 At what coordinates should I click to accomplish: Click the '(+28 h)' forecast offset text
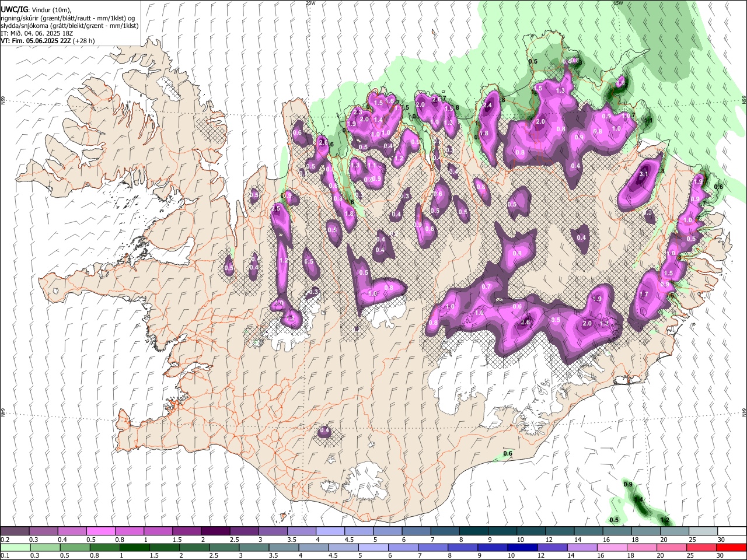coord(84,41)
